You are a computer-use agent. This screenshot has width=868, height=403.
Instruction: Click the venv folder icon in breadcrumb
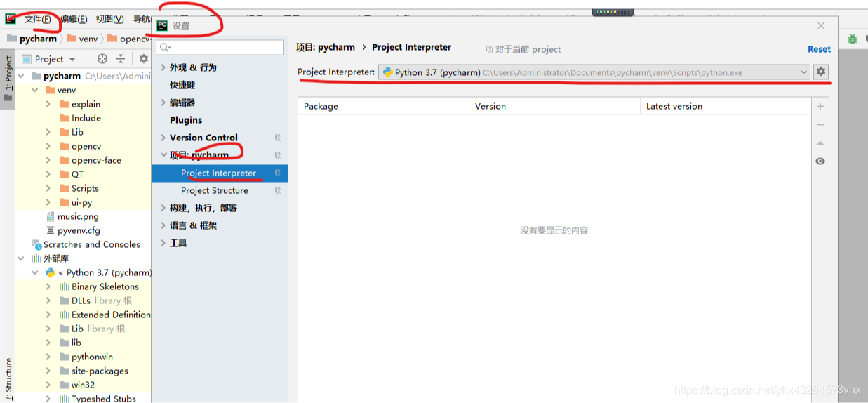click(72, 39)
